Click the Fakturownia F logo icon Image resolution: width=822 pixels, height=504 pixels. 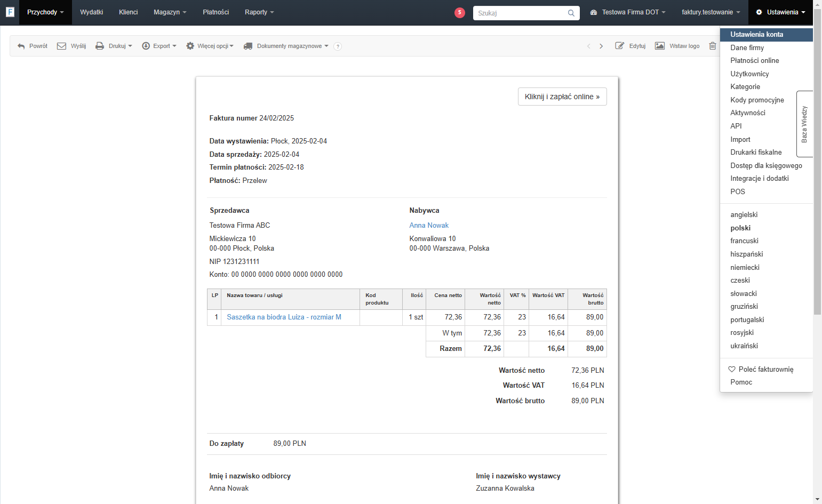click(10, 12)
